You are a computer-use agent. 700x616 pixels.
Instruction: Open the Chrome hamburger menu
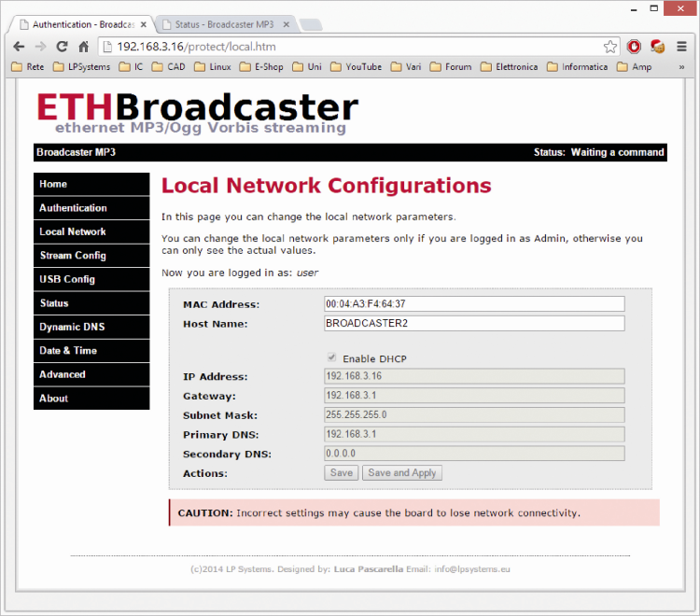[x=681, y=47]
